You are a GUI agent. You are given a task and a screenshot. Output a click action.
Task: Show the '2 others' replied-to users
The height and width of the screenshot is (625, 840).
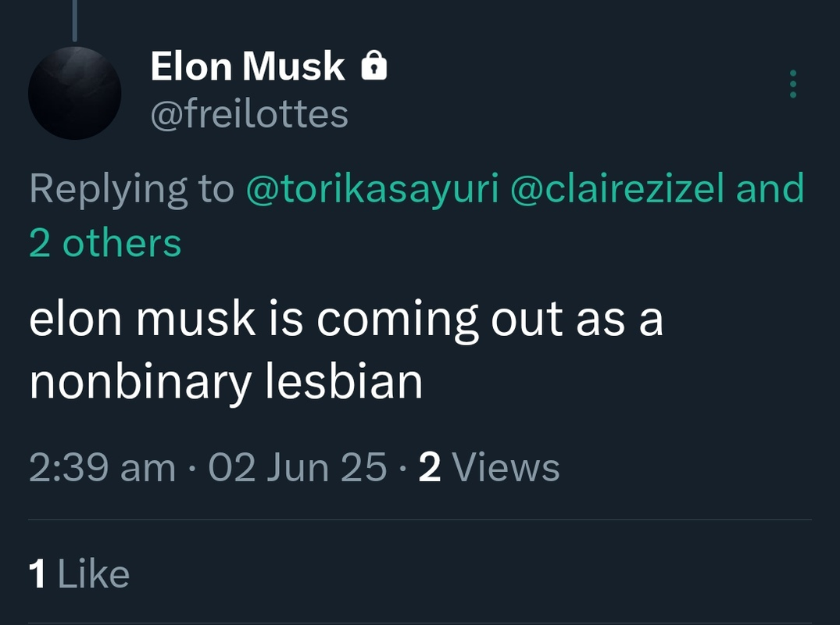click(105, 243)
